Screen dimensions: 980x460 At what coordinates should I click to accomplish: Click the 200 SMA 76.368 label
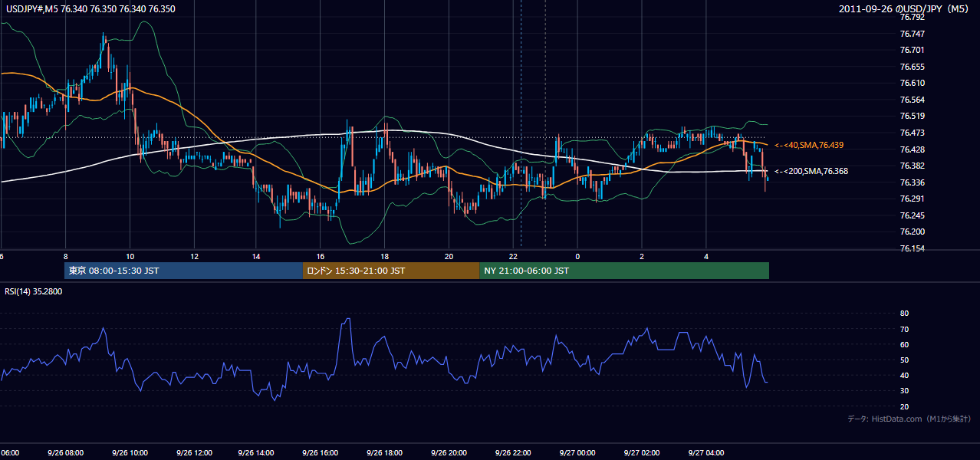click(811, 171)
